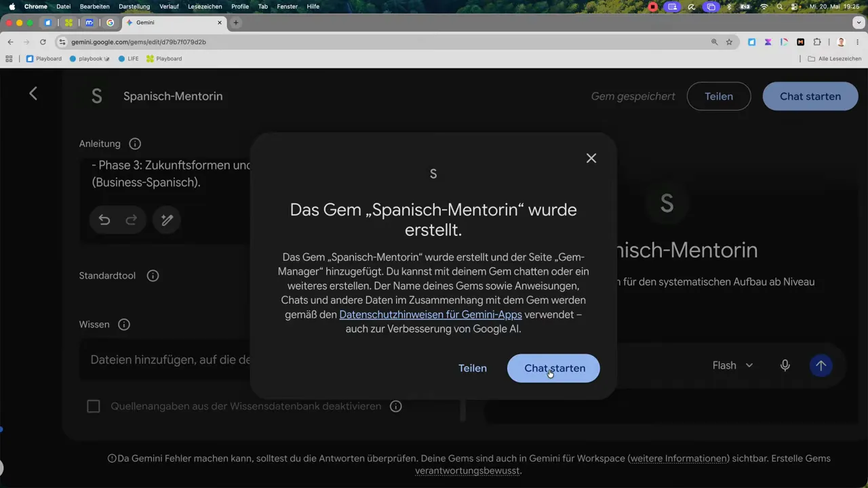Click the Teilen button in the header
The image size is (868, 488).
click(x=719, y=96)
